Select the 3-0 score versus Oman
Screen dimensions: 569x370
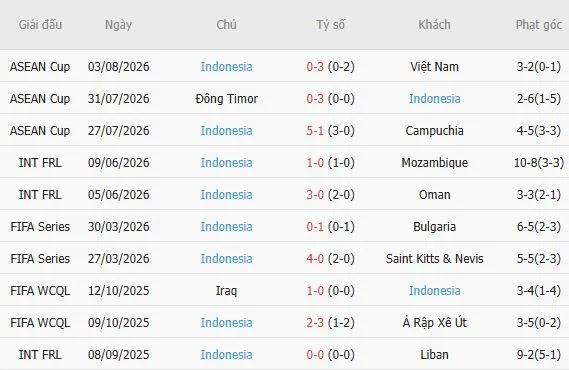tap(315, 195)
